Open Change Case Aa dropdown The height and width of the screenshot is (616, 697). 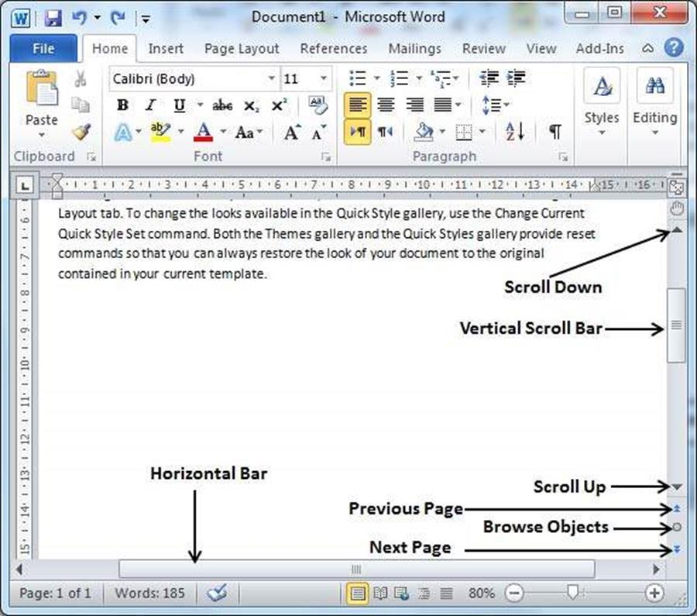[x=249, y=132]
